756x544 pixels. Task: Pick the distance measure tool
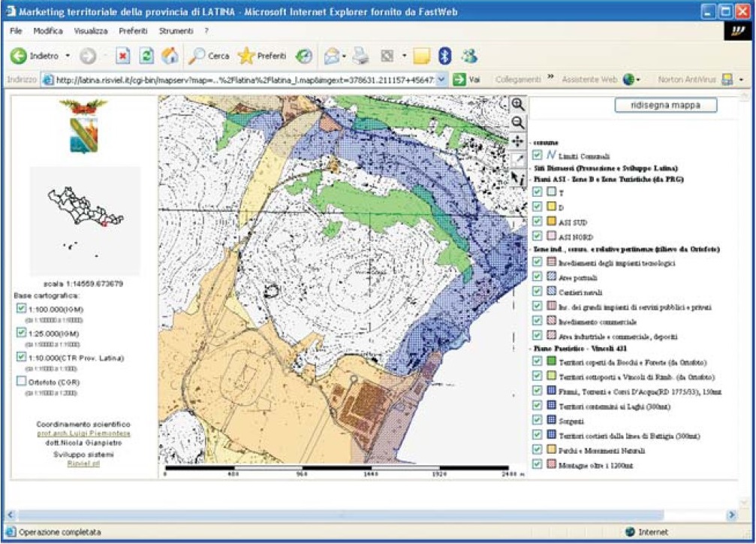coord(518,159)
